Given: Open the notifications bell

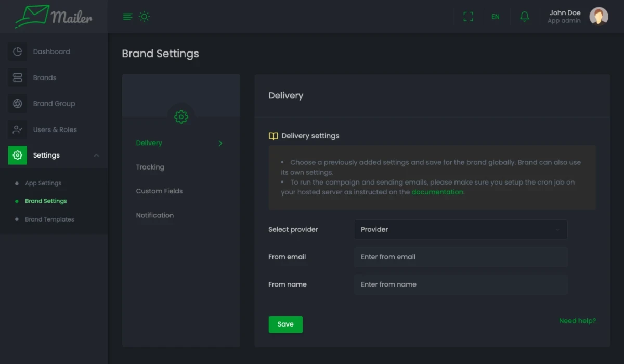Looking at the screenshot, I should click(525, 17).
